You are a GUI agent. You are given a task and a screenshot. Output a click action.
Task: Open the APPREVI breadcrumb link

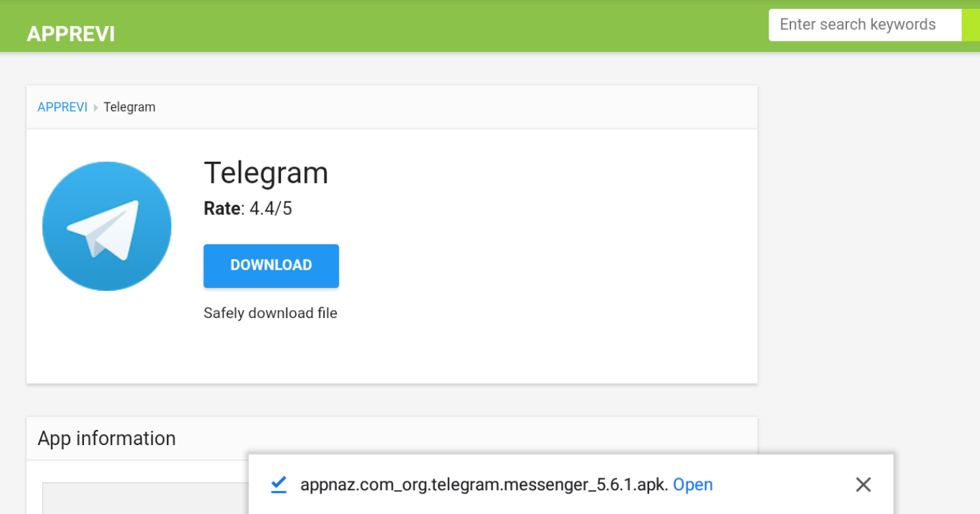(x=63, y=107)
